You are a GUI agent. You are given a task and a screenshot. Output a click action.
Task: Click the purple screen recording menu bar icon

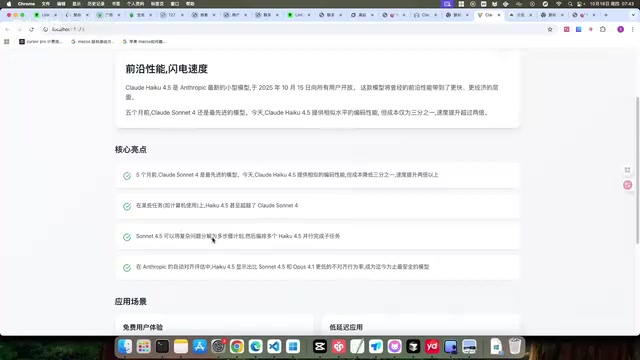tap(447, 4)
